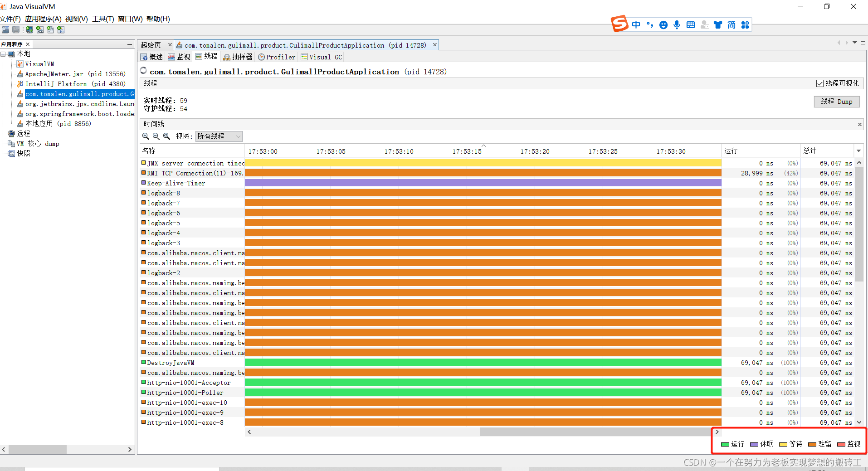Click the yellow JMX server connection bar
The width and height of the screenshot is (868, 471).
tap(483, 163)
